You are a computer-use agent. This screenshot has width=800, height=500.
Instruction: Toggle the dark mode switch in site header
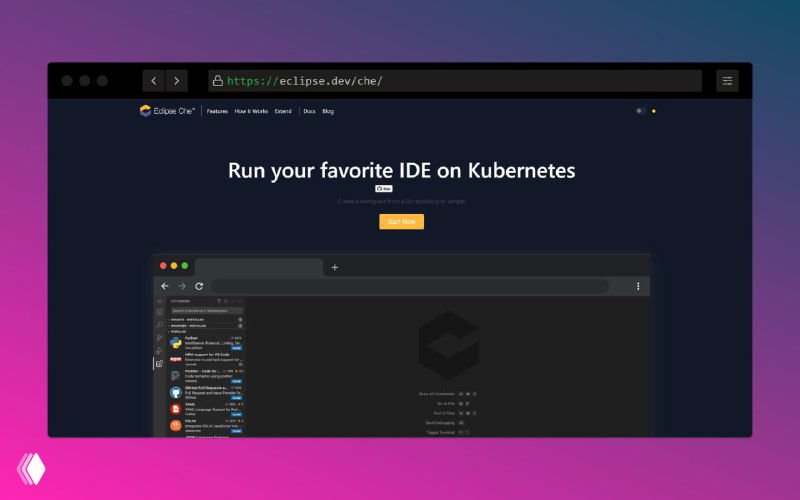(x=640, y=111)
